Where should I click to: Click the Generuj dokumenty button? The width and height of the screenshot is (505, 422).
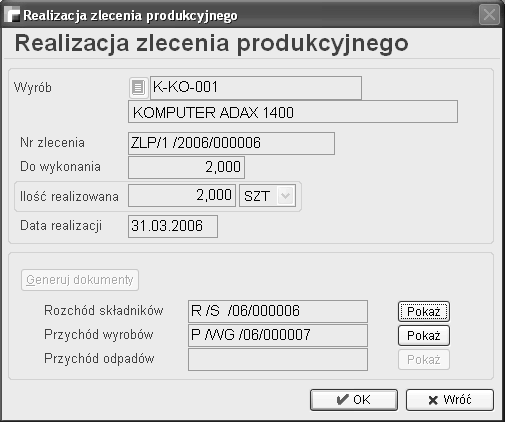[80, 280]
